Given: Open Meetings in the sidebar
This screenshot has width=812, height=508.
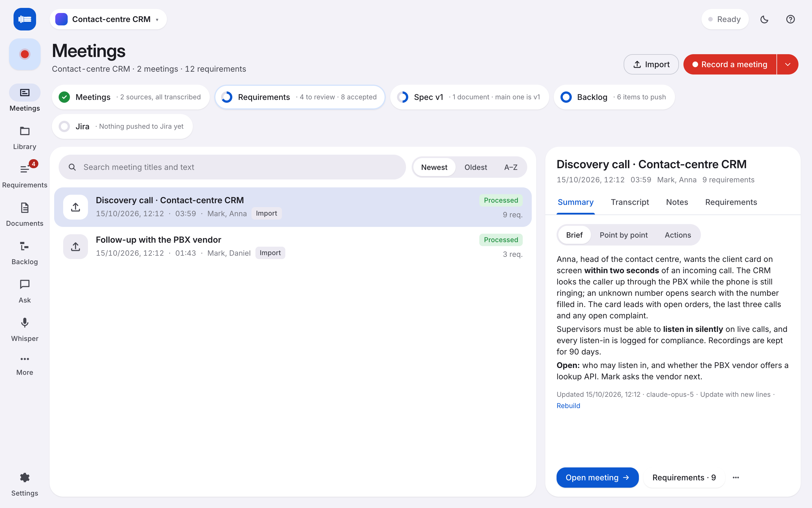Looking at the screenshot, I should click(25, 98).
